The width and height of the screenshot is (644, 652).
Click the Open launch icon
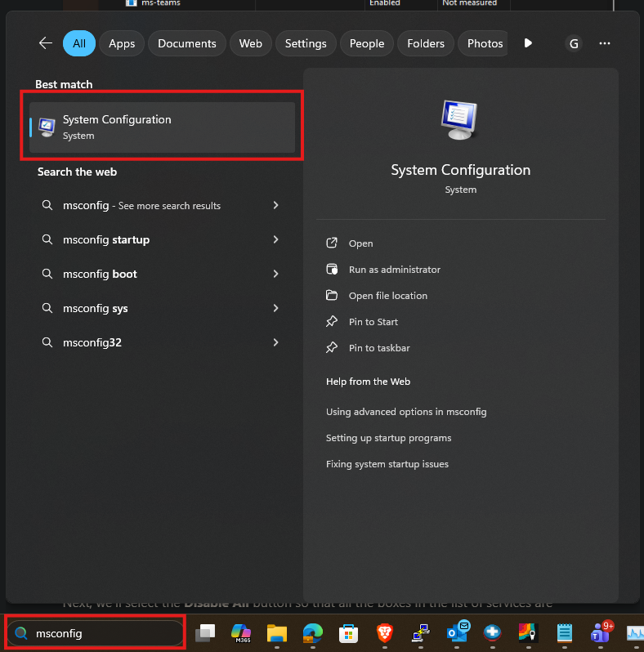[332, 243]
